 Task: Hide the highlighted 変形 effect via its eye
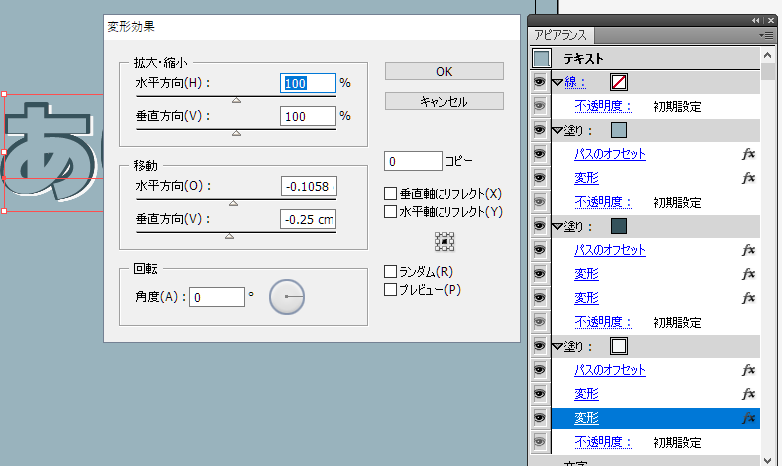[540, 418]
